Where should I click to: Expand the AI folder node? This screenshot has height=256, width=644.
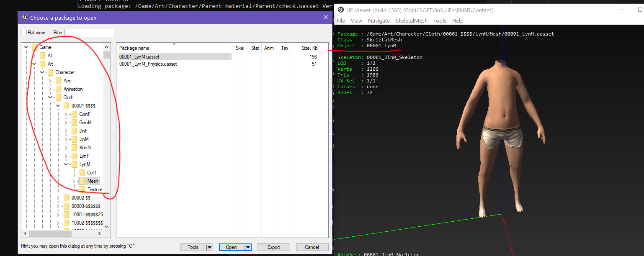(34, 56)
